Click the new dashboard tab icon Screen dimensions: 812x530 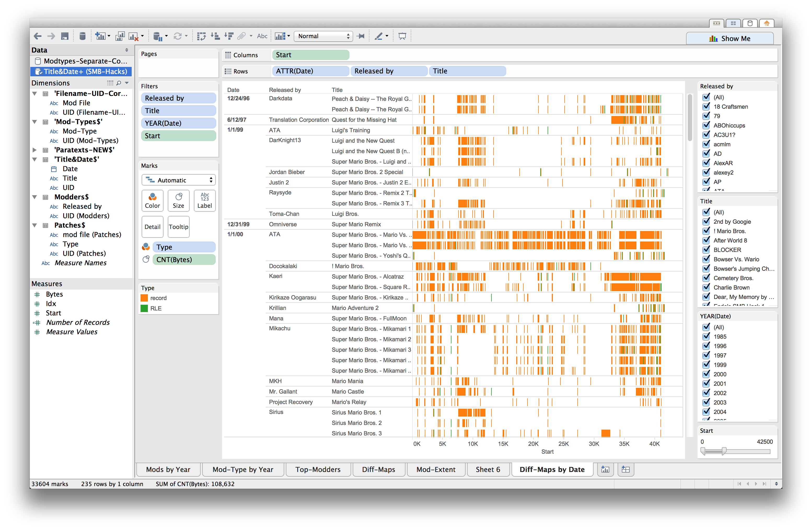tap(626, 470)
